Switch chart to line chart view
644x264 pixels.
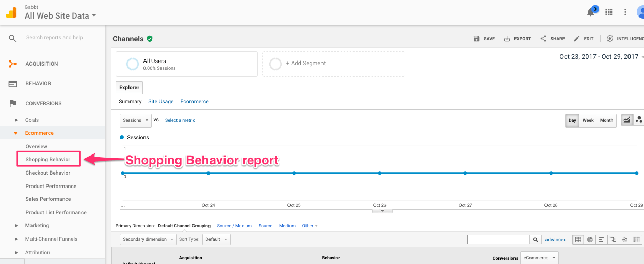coord(627,120)
